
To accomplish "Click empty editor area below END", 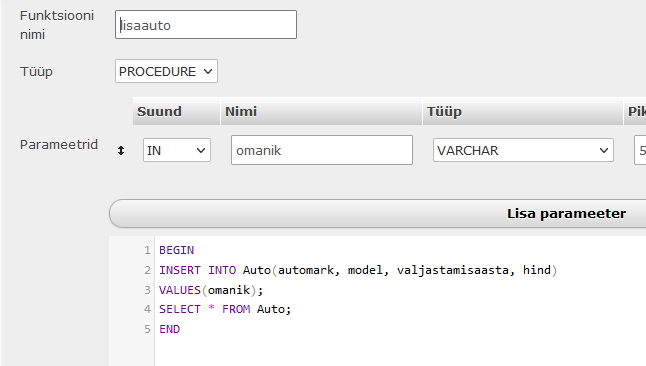I will click(400, 352).
